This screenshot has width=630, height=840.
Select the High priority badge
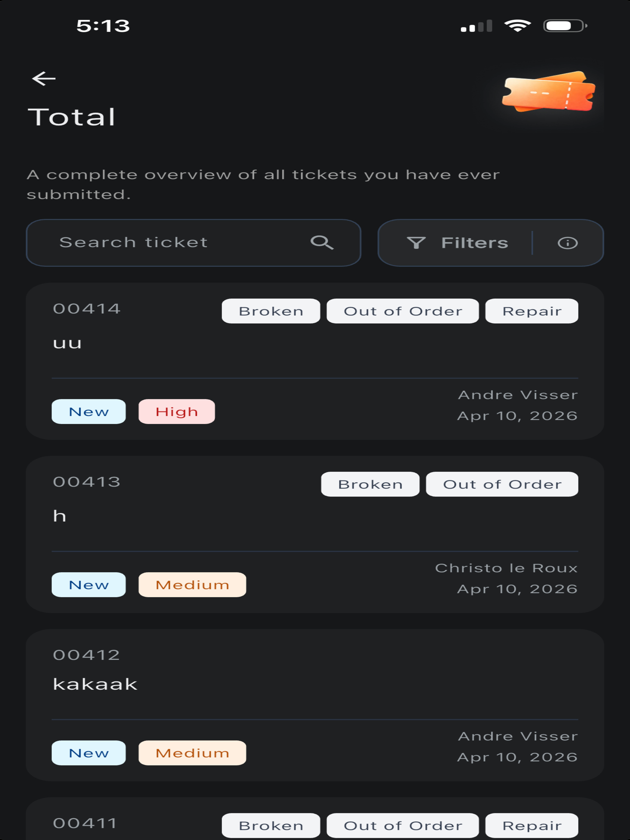tap(177, 412)
